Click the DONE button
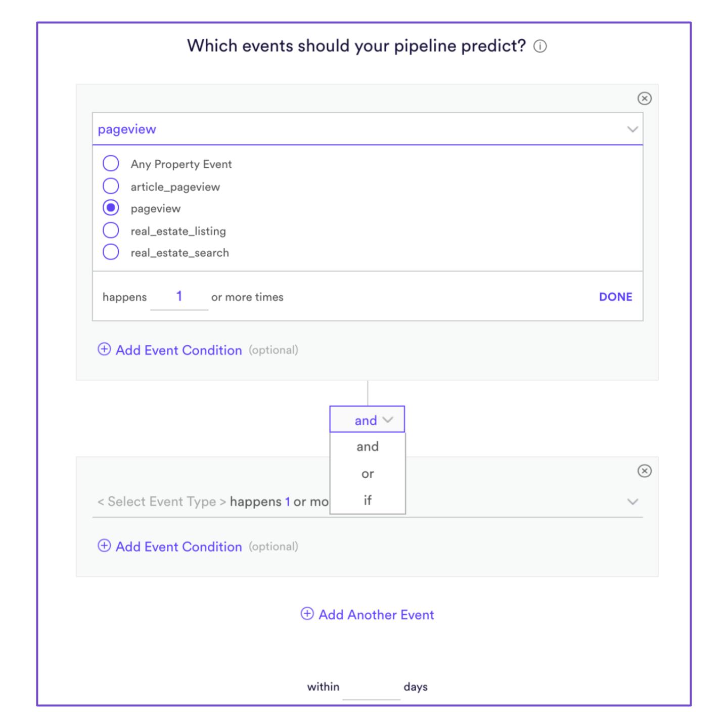Screen dimensions: 728x728 coord(615,297)
